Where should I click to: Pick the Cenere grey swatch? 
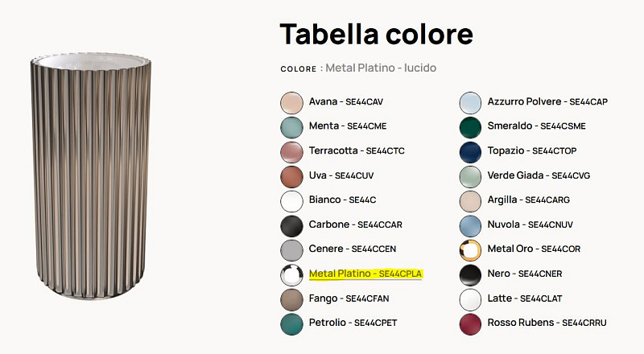point(291,249)
